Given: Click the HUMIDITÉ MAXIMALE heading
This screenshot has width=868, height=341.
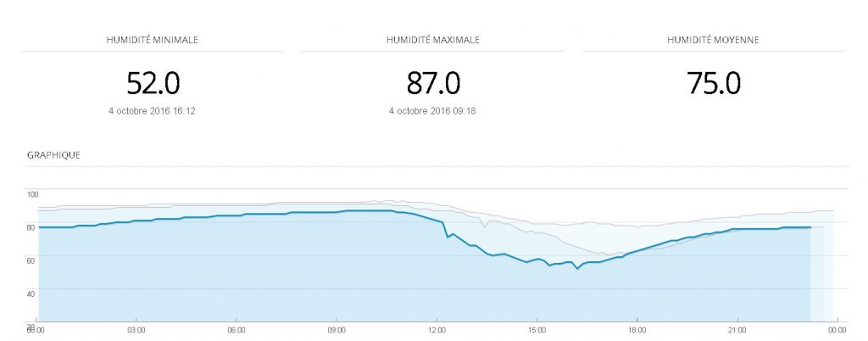Looking at the screenshot, I should (433, 40).
